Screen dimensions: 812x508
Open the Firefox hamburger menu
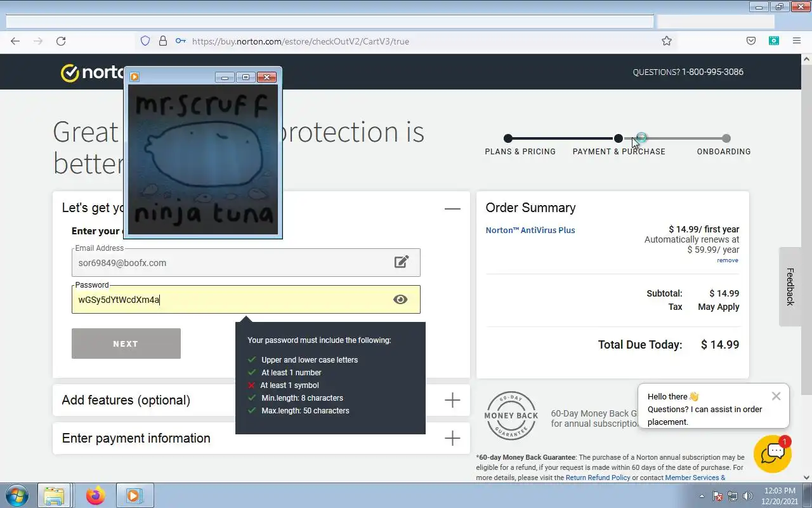tap(797, 41)
